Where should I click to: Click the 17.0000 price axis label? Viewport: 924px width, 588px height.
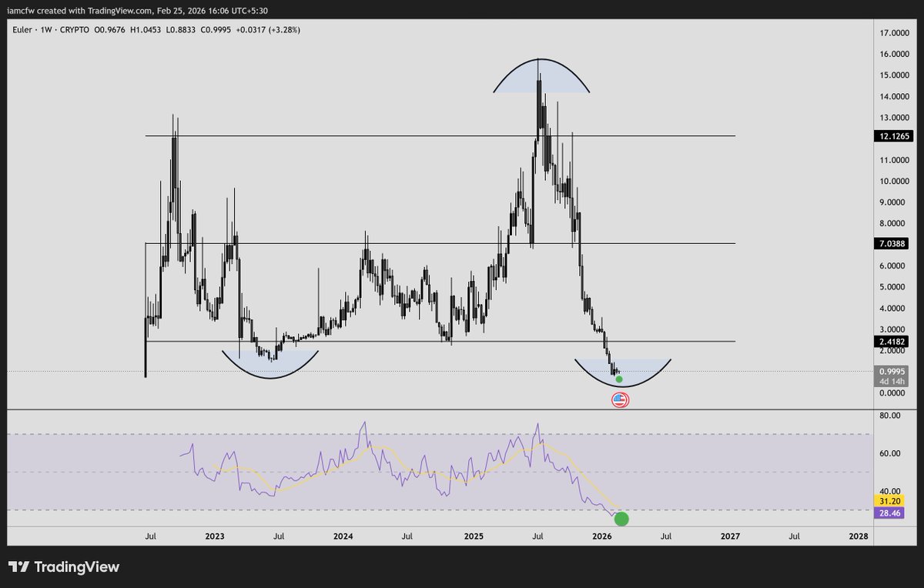pos(895,33)
